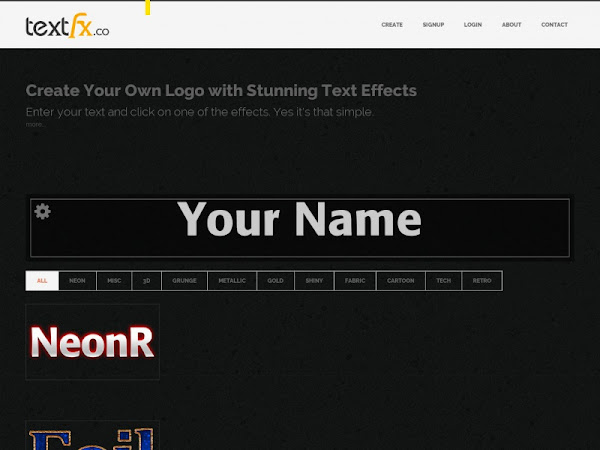Open the CREATE nav link
This screenshot has height=450, width=600.
[392, 24]
